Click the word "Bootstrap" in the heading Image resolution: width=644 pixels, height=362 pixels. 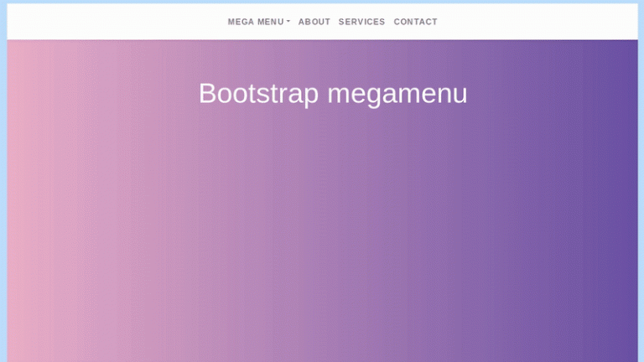point(258,93)
